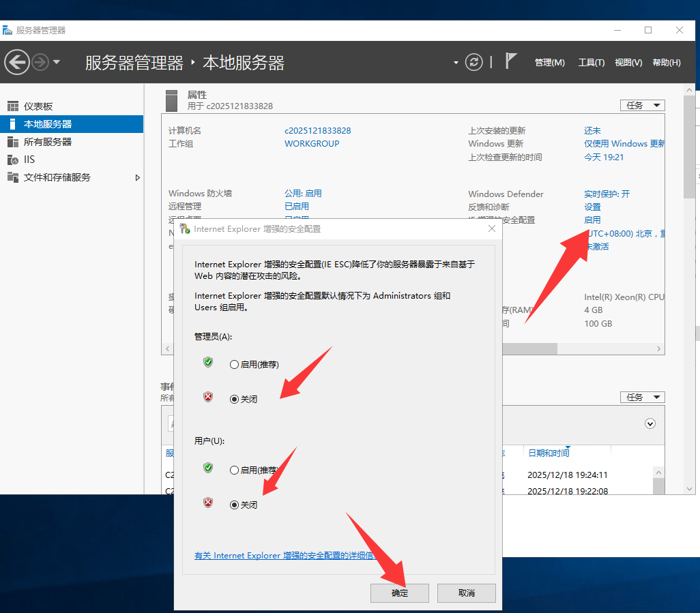Screen dimensions: 700x613
Task: Click the refresh icon in header
Action: click(x=473, y=62)
